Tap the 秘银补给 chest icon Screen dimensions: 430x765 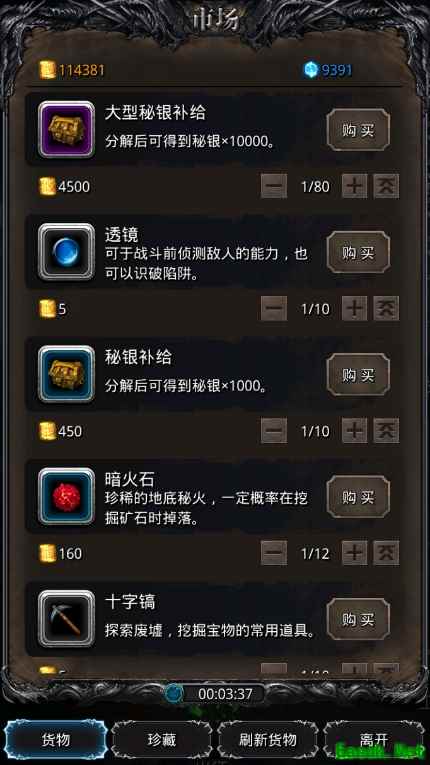click(x=66, y=374)
